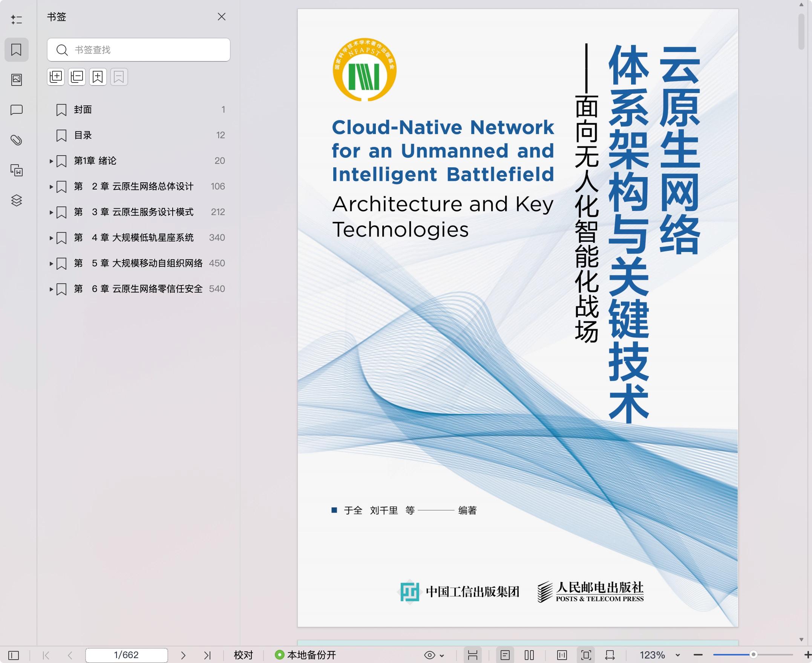Toggle the sidebar panel in status bar
812x663 pixels.
(x=14, y=655)
